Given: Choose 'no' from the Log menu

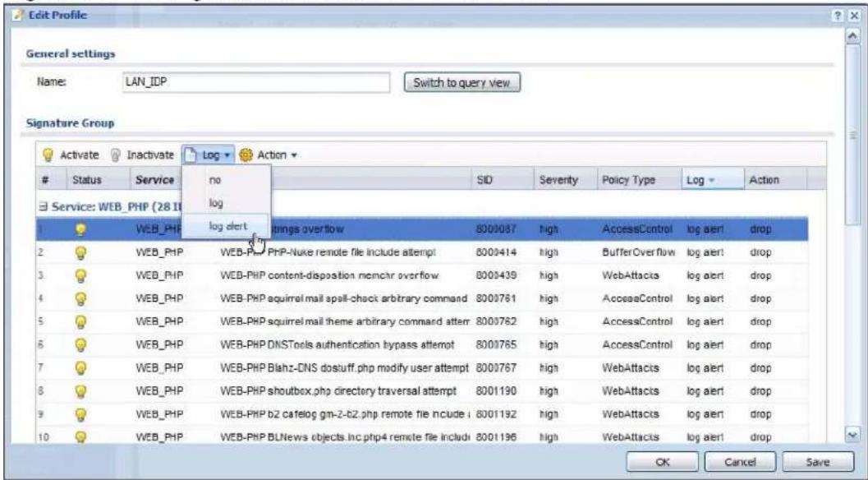Looking at the screenshot, I should click(226, 179).
